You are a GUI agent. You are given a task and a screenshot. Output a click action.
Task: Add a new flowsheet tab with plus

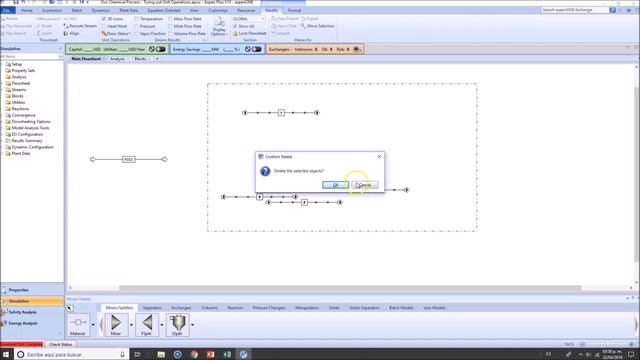[x=157, y=59]
